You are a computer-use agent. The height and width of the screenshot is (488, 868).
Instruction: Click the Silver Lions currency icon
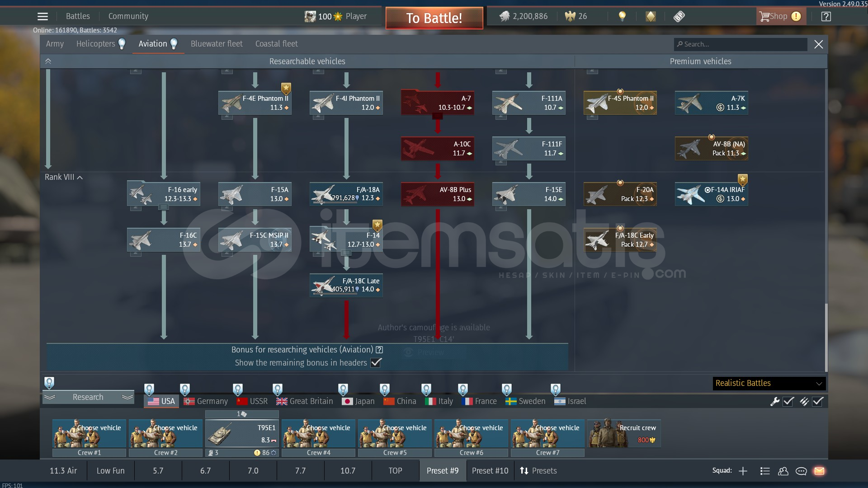click(504, 17)
